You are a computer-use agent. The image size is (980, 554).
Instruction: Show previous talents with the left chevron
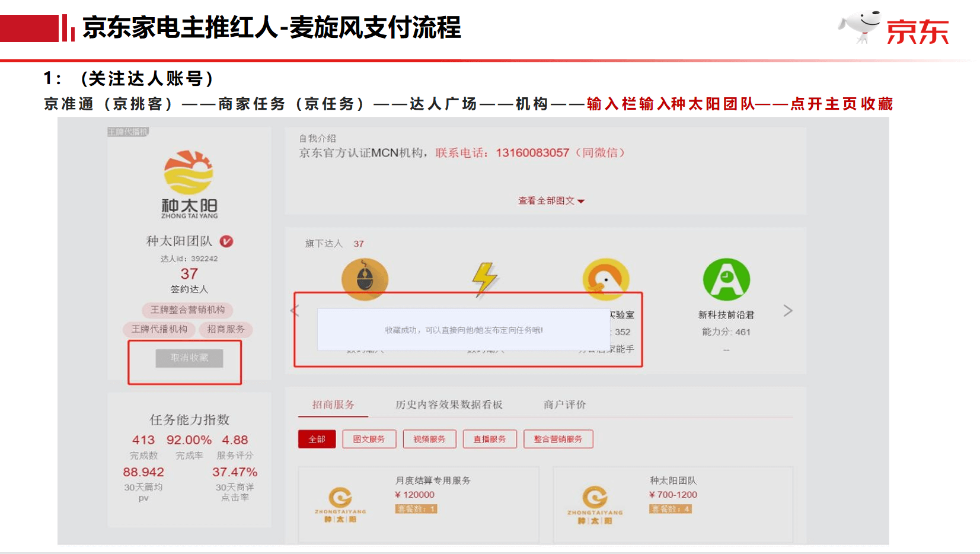point(295,310)
